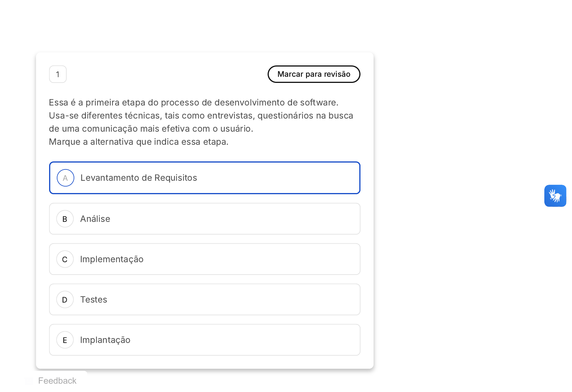Open the VLibras sign language widget

(555, 196)
